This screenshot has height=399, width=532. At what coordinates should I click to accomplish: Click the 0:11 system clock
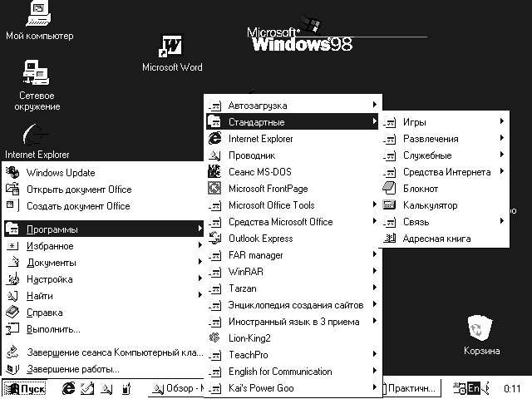point(512,388)
